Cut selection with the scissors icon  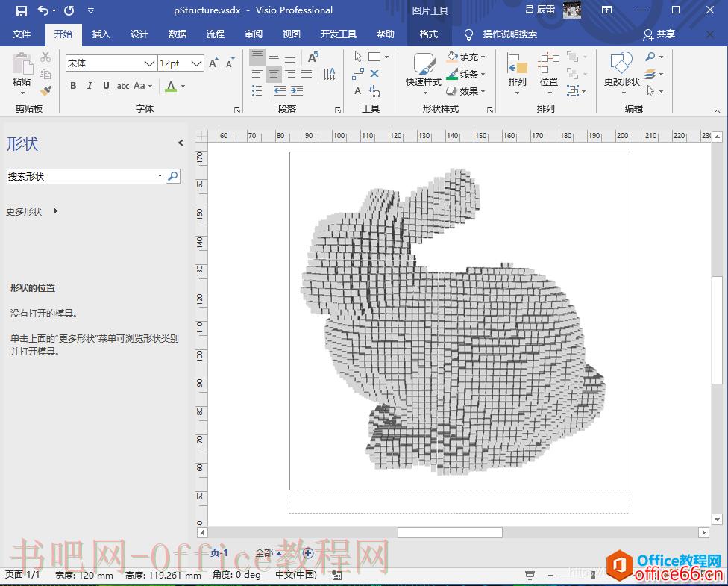pyautogui.click(x=45, y=57)
